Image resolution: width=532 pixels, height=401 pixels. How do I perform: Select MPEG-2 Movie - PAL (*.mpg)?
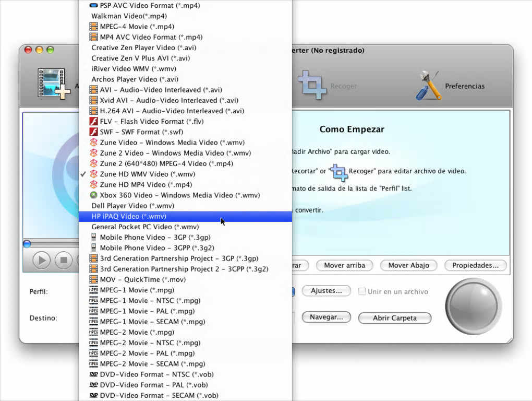pos(185,353)
